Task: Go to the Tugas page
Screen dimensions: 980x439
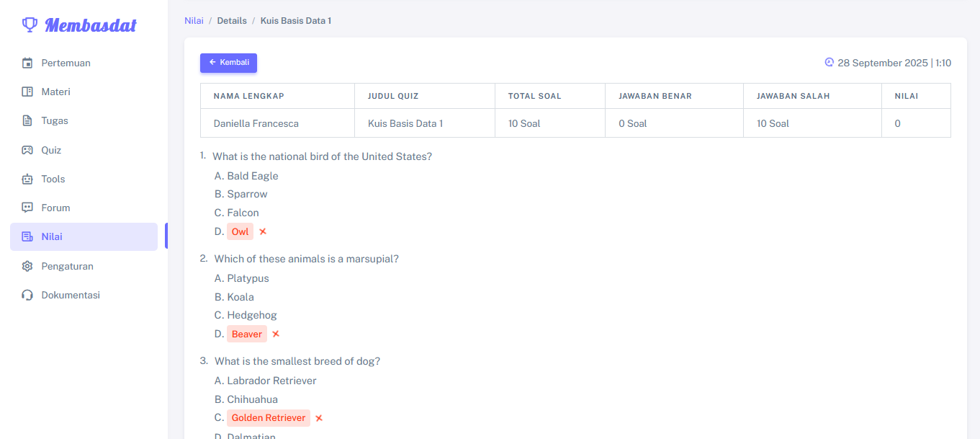Action: pos(84,120)
